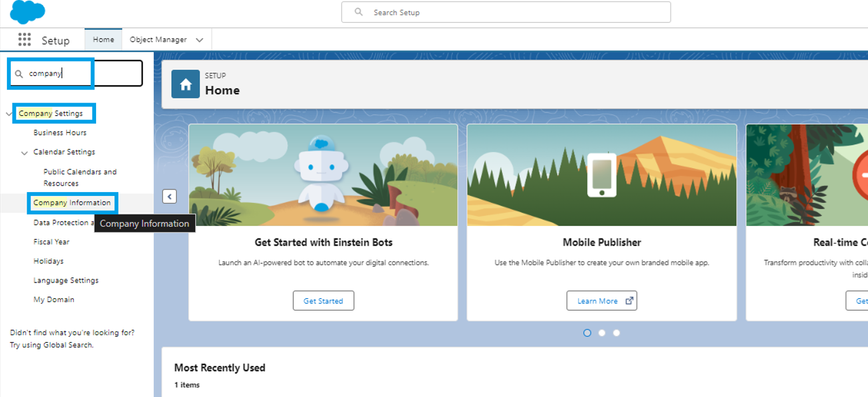868x397 pixels.
Task: Click Learn More for Mobile Publisher
Action: [x=602, y=301]
